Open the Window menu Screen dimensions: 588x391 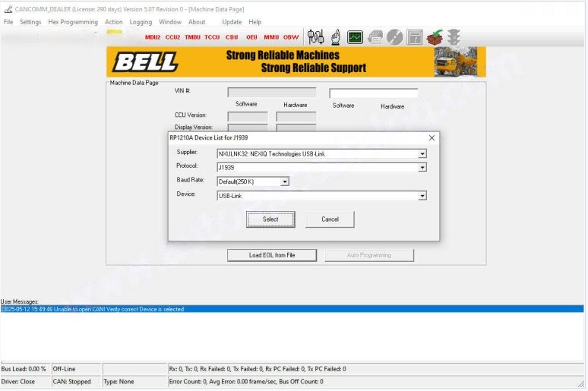[170, 22]
